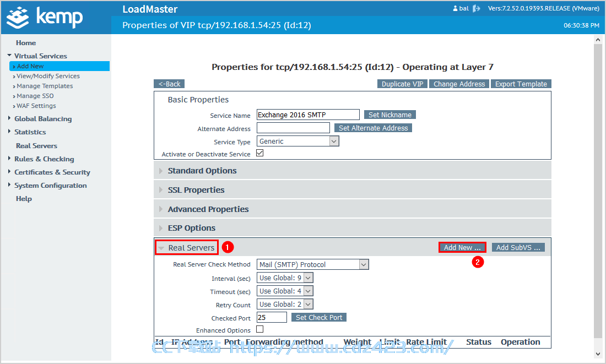This screenshot has width=606, height=364.
Task: Open Manage SSO
Action: pos(35,96)
